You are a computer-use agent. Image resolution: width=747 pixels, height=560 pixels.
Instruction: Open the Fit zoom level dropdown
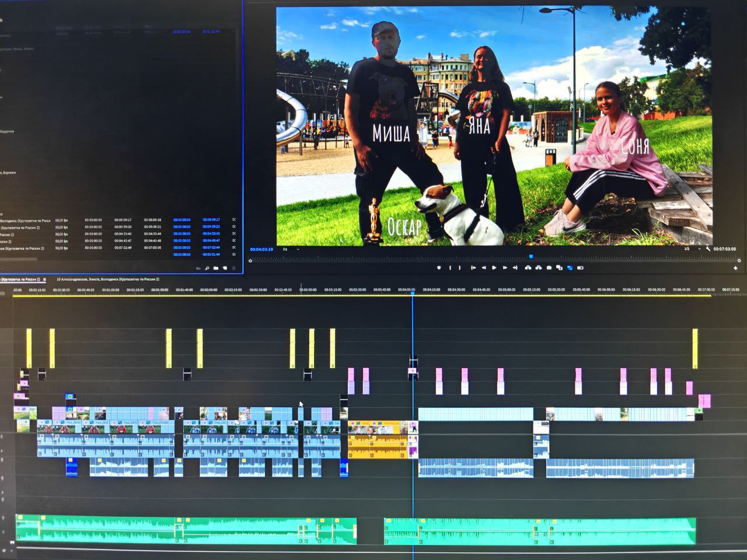click(291, 250)
